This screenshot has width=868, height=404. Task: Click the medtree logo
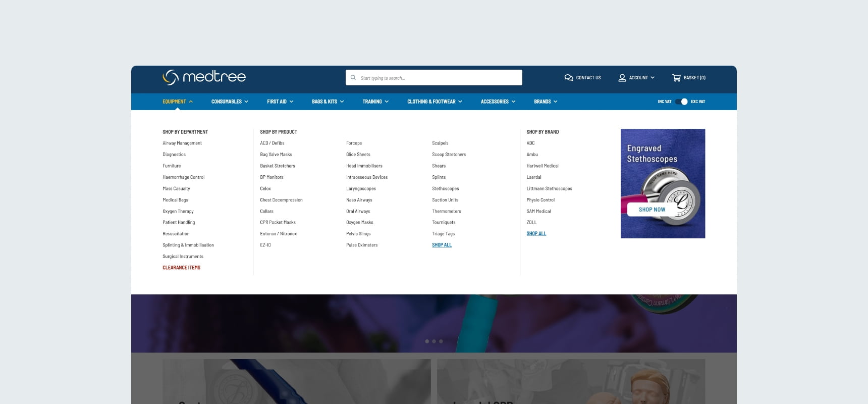204,77
